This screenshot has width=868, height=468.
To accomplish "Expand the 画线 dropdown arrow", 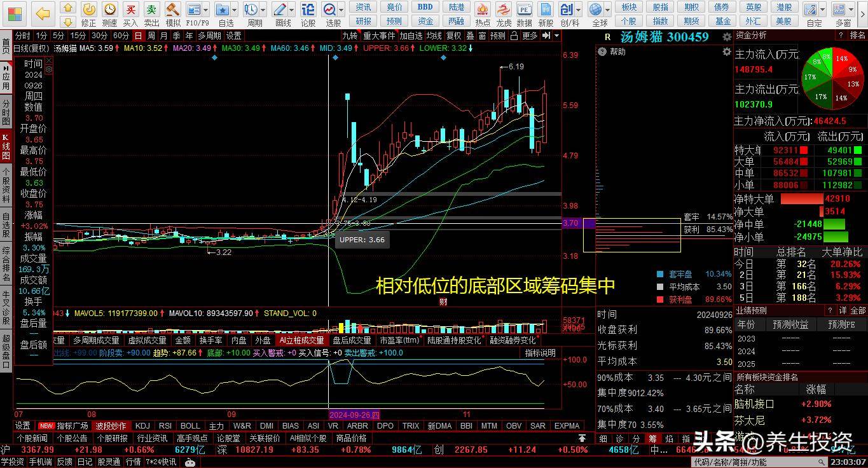I will pyautogui.click(x=291, y=10).
